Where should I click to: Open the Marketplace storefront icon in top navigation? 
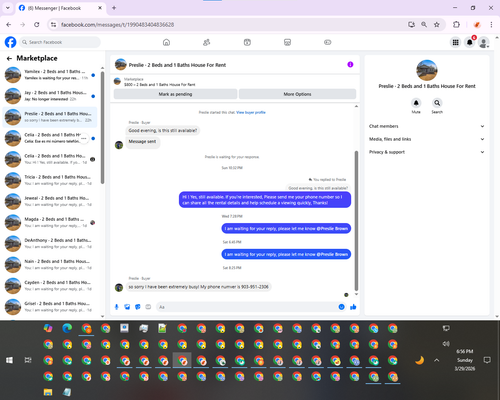coord(287,42)
